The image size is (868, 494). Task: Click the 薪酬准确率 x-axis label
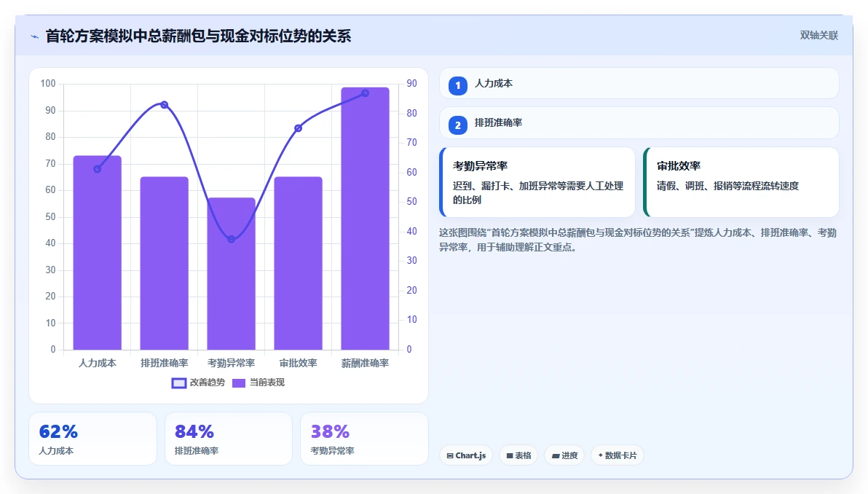(x=366, y=364)
